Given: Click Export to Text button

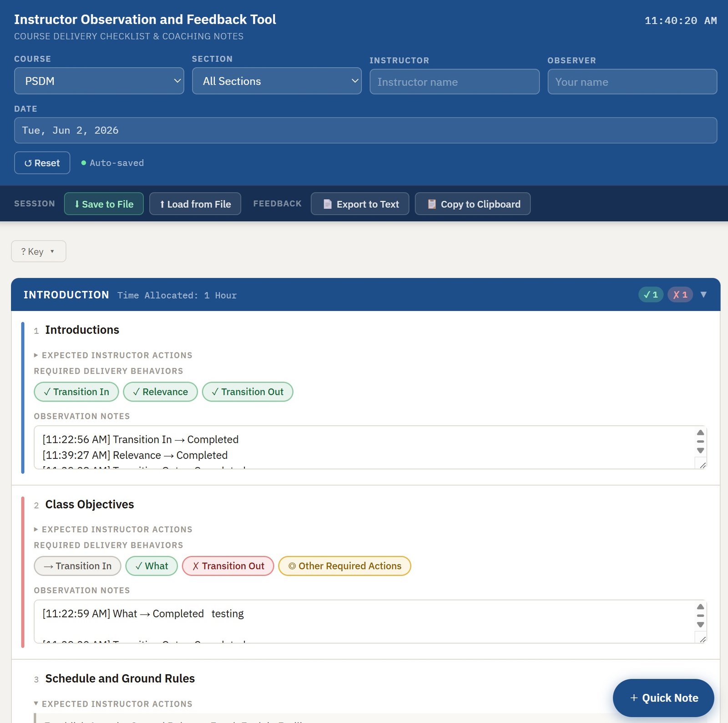Looking at the screenshot, I should click(x=360, y=204).
